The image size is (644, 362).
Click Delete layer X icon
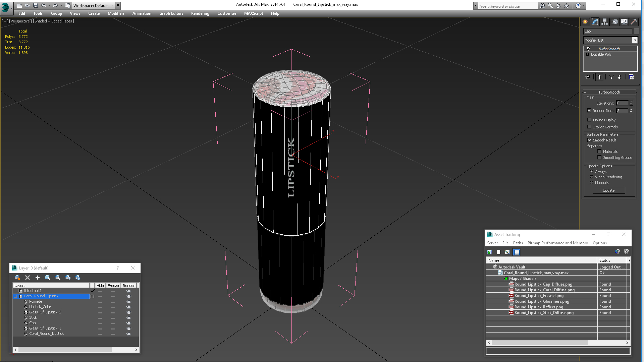28,278
